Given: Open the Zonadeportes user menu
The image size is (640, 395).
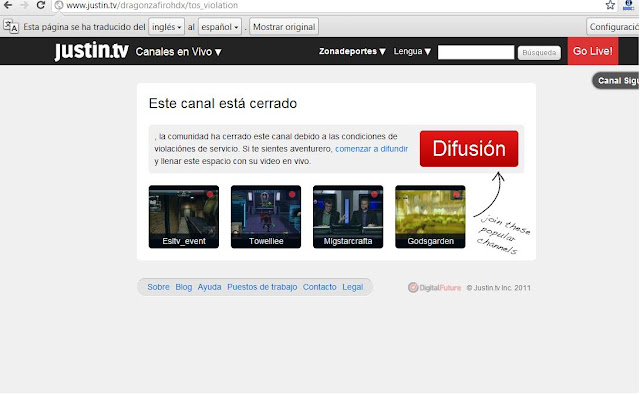Looking at the screenshot, I should coord(352,51).
